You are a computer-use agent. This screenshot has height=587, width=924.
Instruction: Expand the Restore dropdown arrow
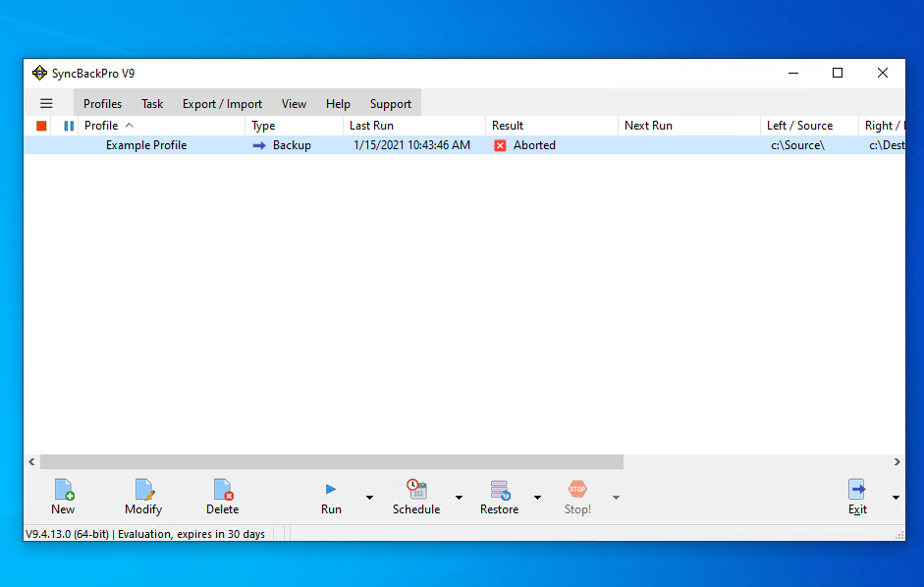pyautogui.click(x=537, y=498)
